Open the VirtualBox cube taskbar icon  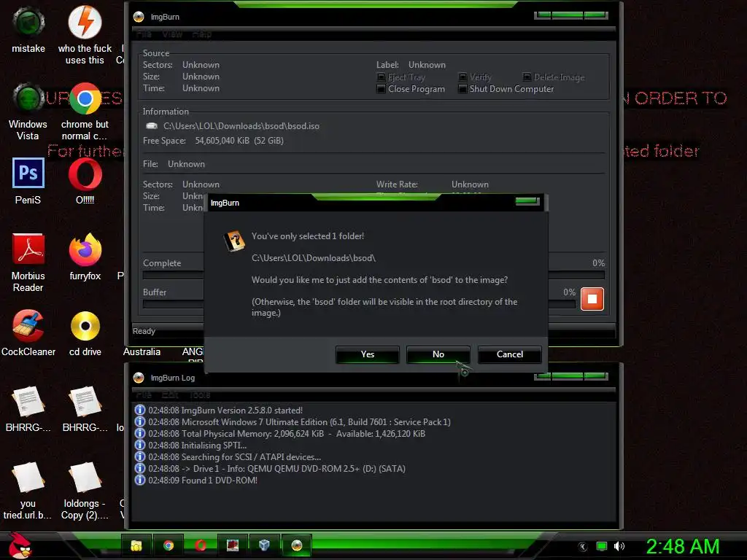click(264, 545)
